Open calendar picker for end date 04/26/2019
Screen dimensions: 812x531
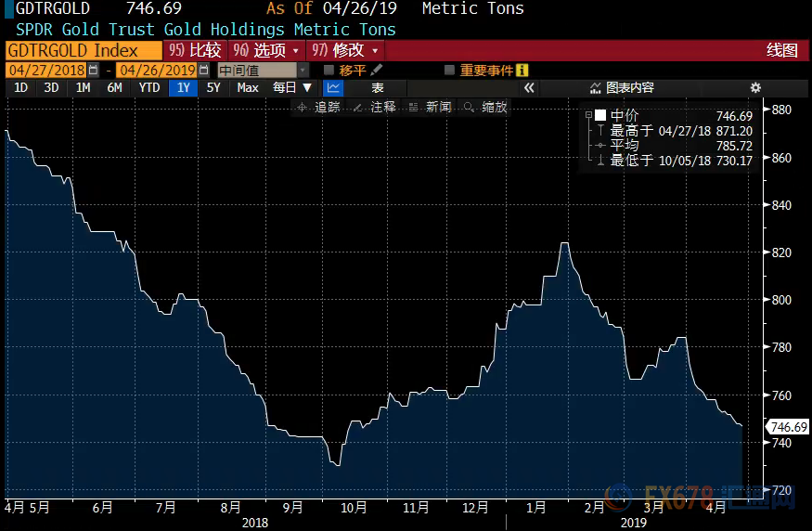(204, 70)
